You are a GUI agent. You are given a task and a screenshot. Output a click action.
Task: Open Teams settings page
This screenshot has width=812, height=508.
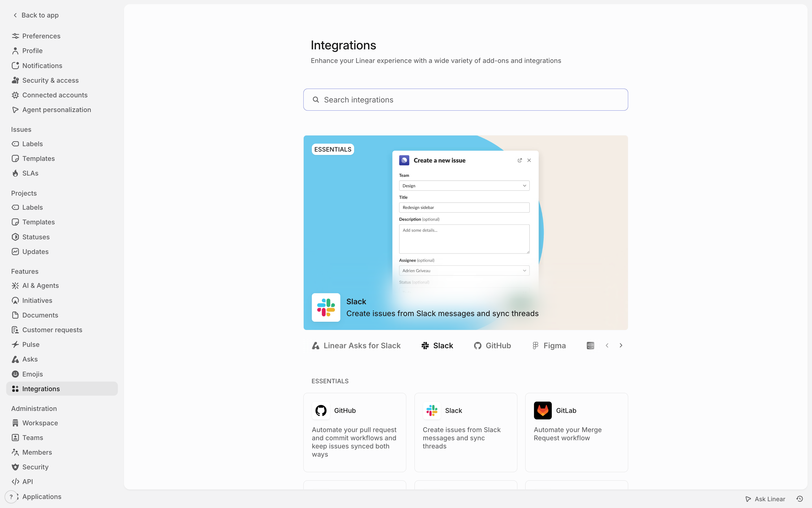(62, 437)
